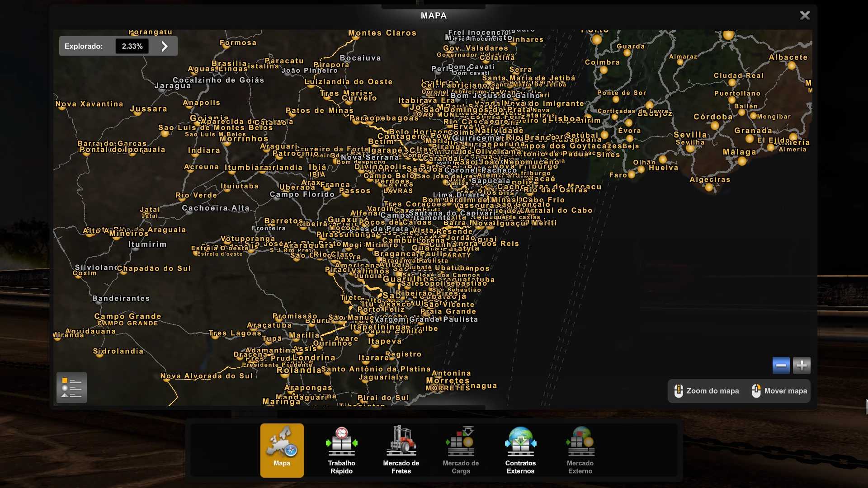Click the MAPA window title
Screen dimensions: 868x488
click(x=434, y=15)
